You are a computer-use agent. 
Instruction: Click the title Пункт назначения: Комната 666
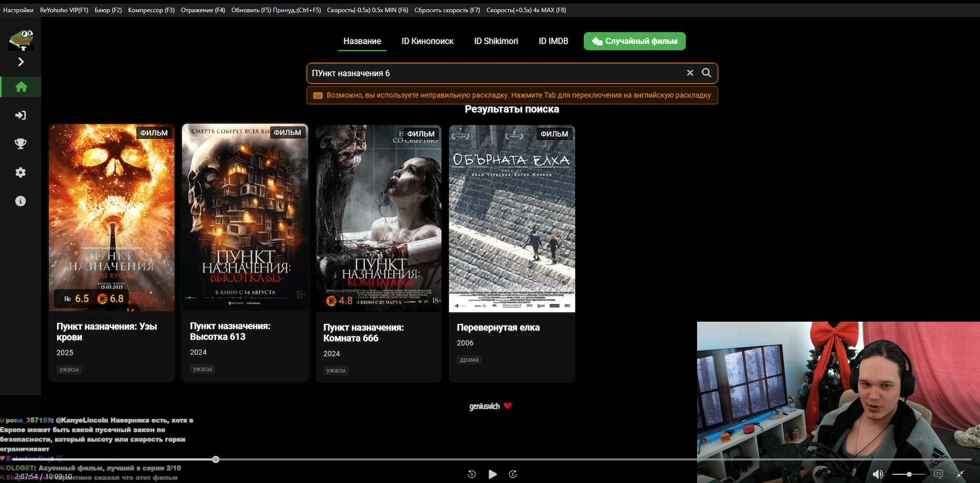pos(363,333)
